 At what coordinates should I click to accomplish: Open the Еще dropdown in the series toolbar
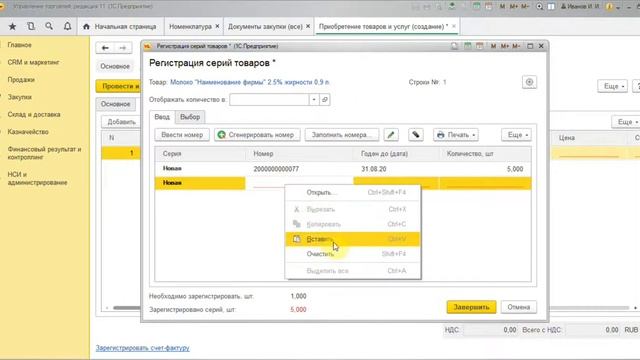click(x=516, y=135)
